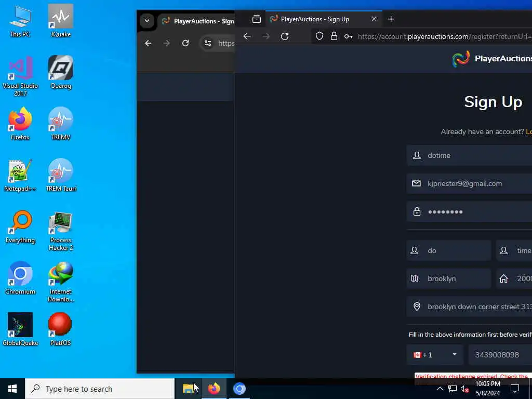Viewport: 532px width, 399px height.
Task: Close the Firefox PlayerAuctions tab
Action: [374, 19]
